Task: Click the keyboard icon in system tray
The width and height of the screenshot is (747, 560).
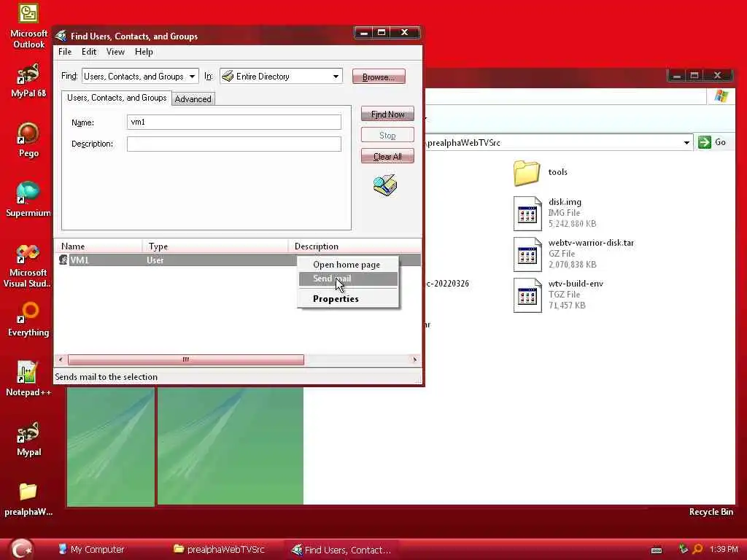Action: (x=657, y=551)
